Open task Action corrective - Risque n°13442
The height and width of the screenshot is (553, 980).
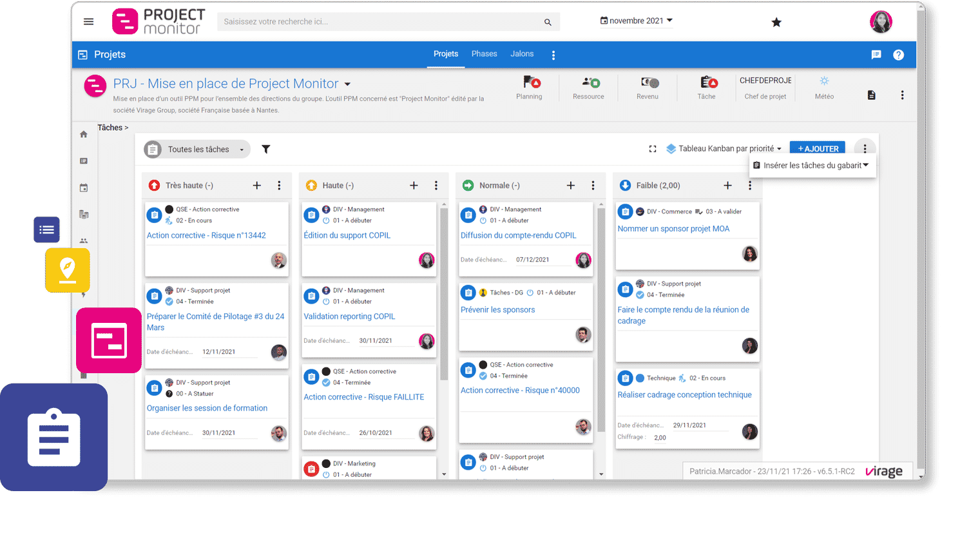[x=206, y=236]
